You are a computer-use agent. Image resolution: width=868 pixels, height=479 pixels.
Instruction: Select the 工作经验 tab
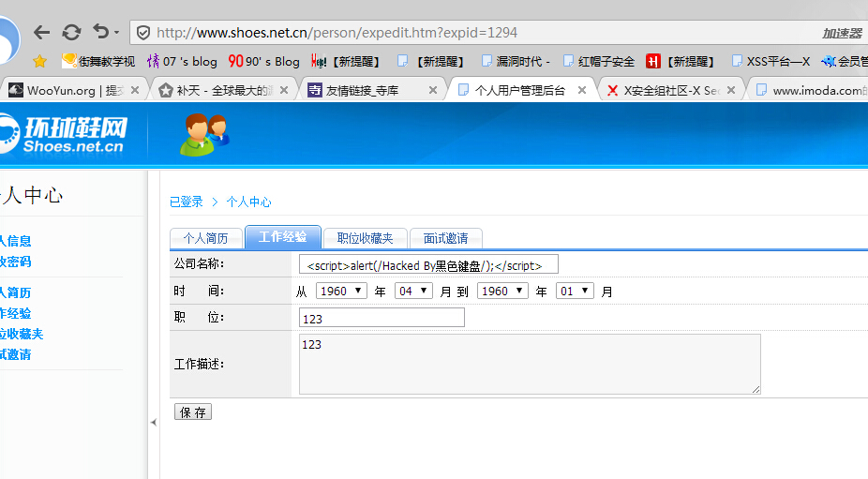tap(283, 237)
